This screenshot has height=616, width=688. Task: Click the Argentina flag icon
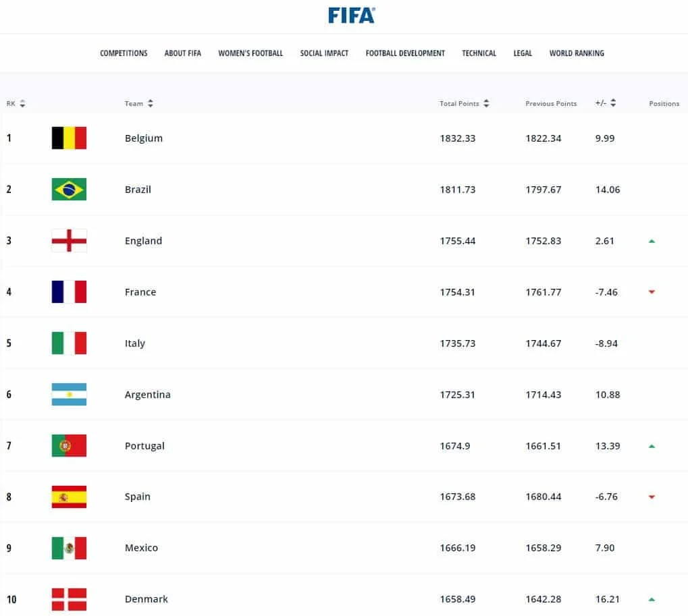69,395
